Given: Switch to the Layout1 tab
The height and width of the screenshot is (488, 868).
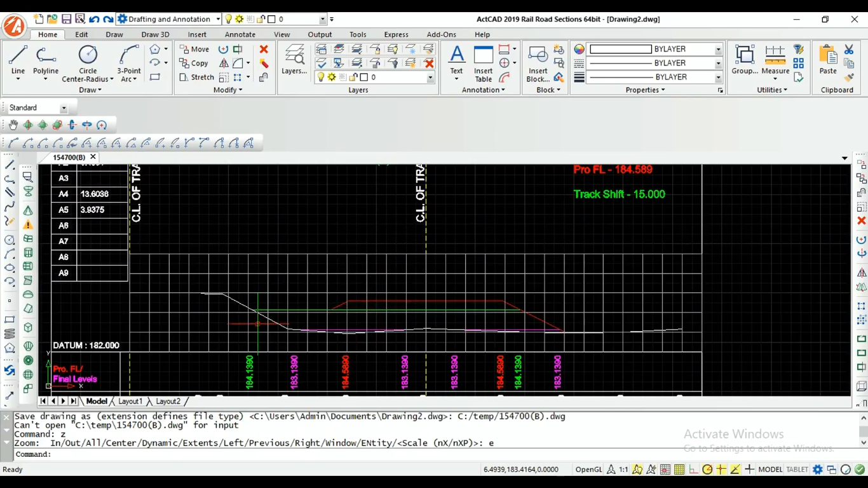Looking at the screenshot, I should (130, 402).
